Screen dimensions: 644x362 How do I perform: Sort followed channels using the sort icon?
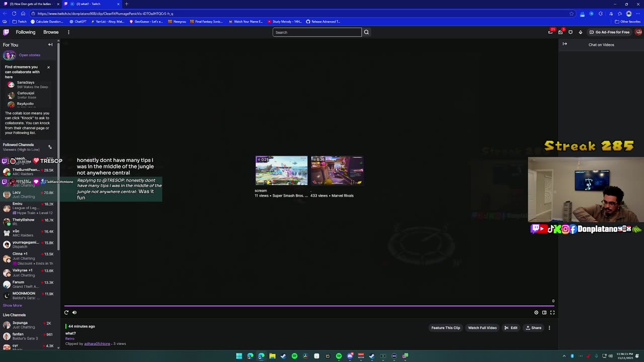point(50,147)
